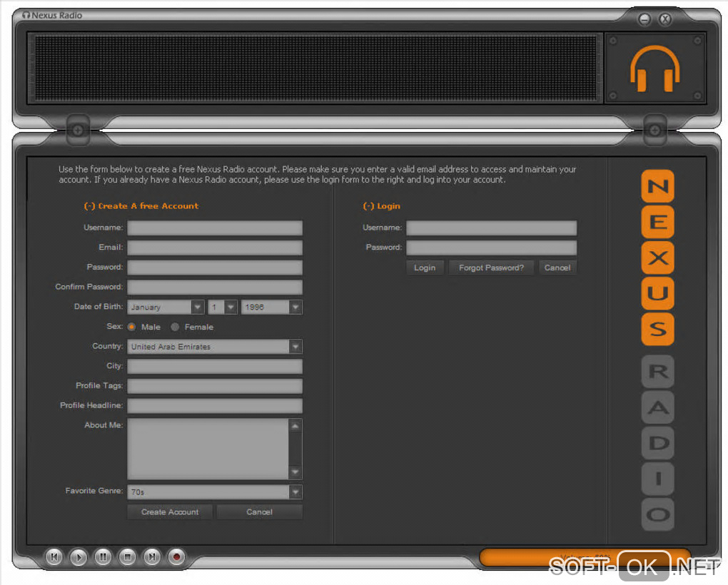Click the pause button

pyautogui.click(x=103, y=556)
